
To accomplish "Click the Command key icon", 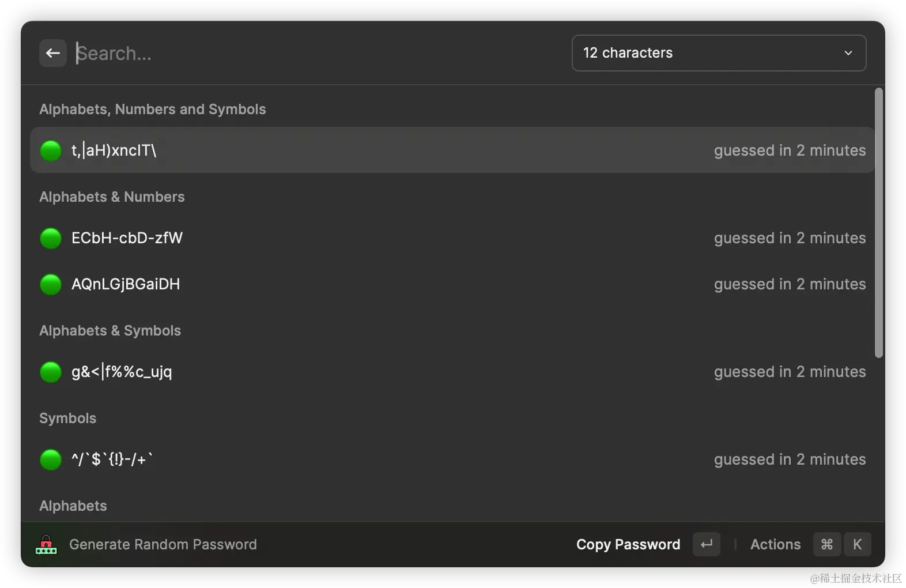I will 826,544.
